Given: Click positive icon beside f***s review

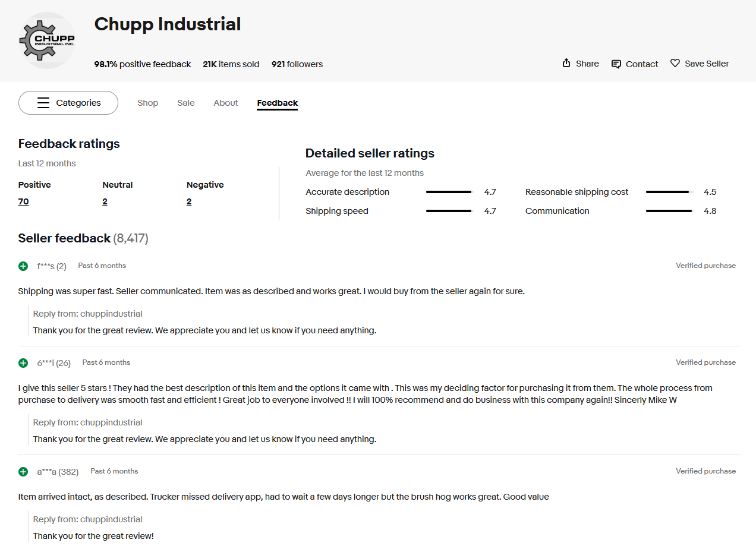Looking at the screenshot, I should click(23, 266).
